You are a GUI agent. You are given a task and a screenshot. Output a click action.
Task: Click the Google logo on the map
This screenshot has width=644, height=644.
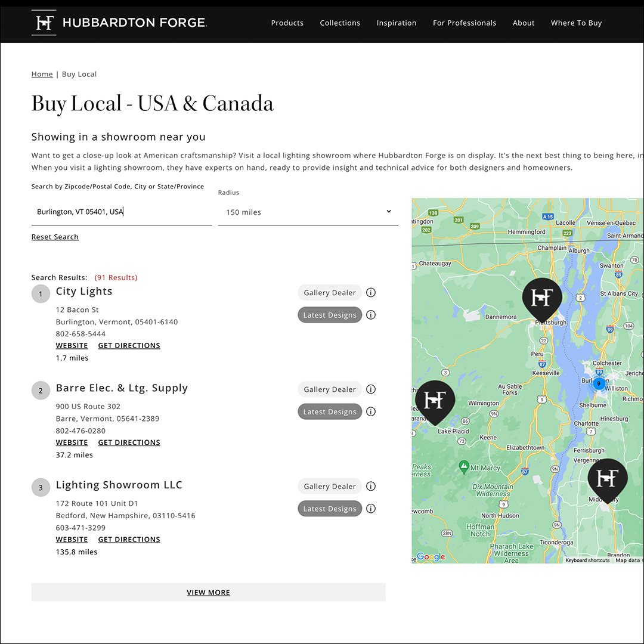[x=431, y=556]
